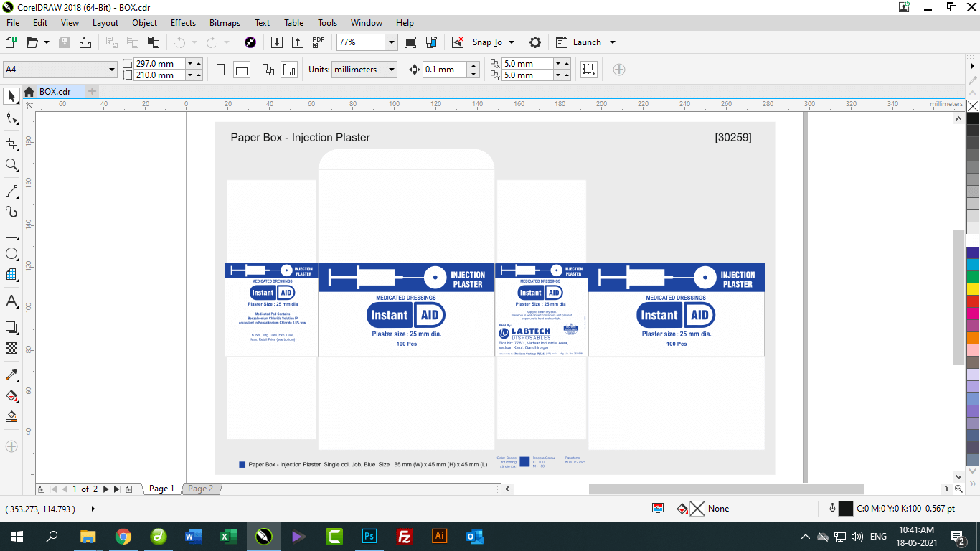Screen dimensions: 980x551
Task: Click the Full-screen preview icon
Action: (x=410, y=42)
